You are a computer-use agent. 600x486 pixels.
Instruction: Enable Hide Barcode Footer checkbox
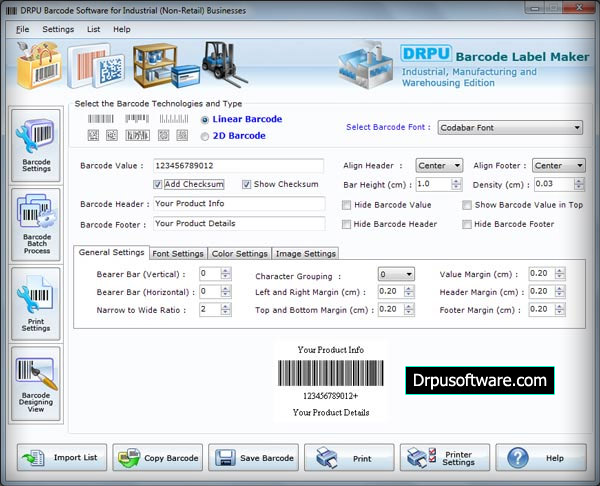pyautogui.click(x=467, y=224)
